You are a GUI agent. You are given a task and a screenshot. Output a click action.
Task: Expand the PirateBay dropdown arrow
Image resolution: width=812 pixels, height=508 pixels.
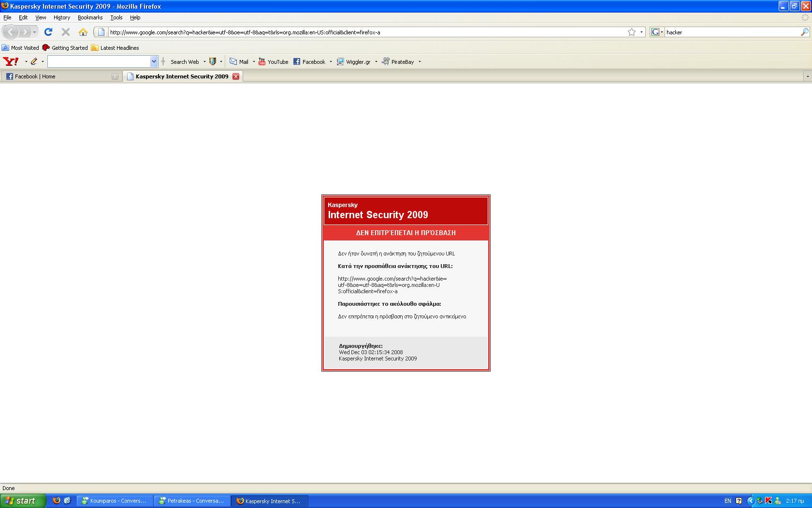click(x=420, y=61)
